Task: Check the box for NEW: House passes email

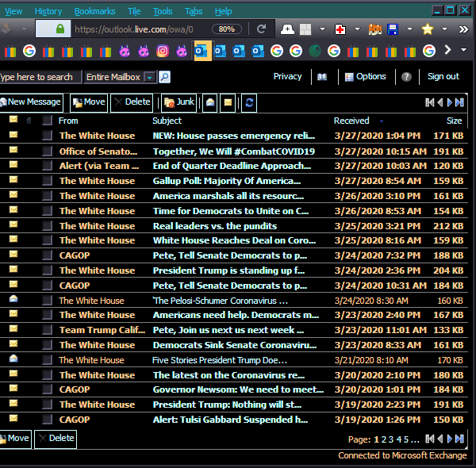Action: coord(47,136)
